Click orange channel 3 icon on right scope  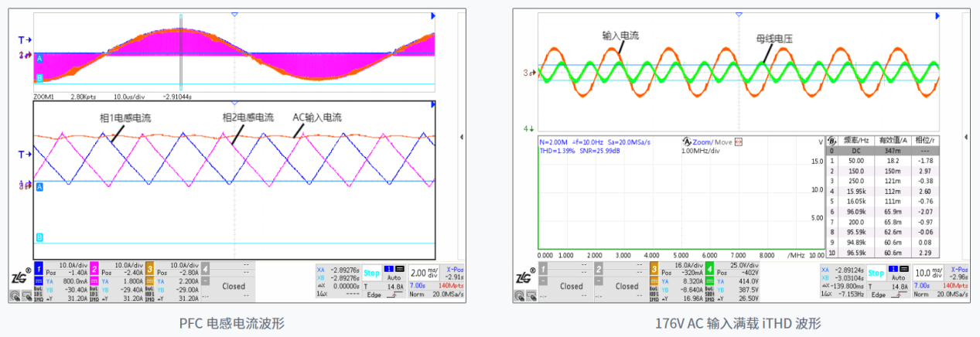(x=654, y=268)
